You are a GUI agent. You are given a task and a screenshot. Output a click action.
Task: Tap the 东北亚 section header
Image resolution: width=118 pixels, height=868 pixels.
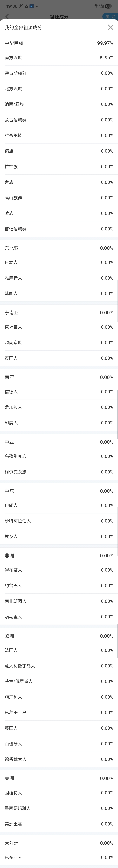59,248
